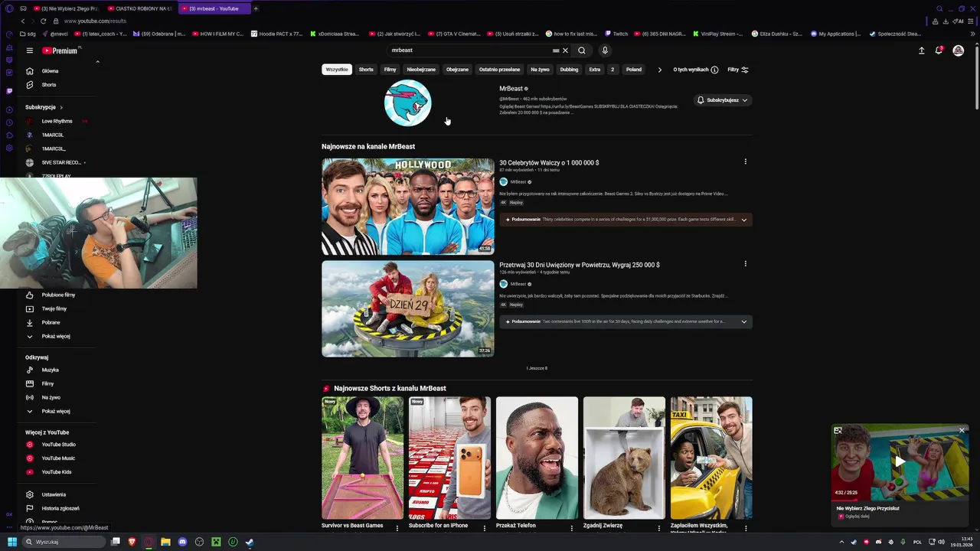This screenshot has width=980, height=551.
Task: Select the Obejrzane filter chip
Action: 457,70
